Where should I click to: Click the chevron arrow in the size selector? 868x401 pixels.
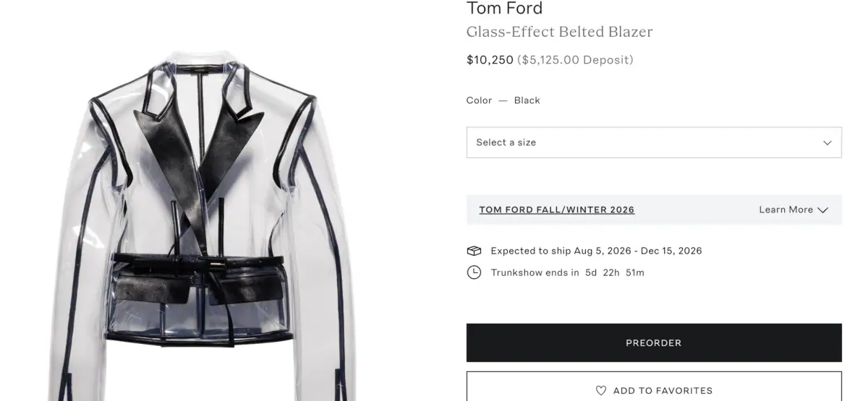pyautogui.click(x=827, y=143)
